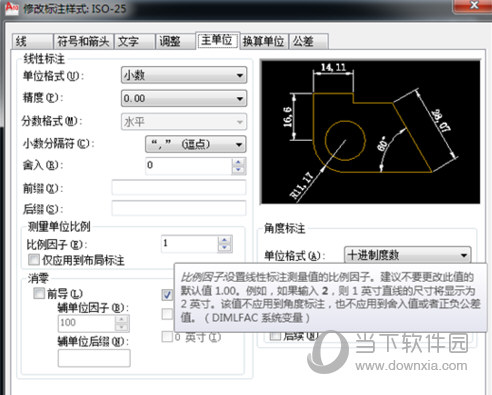This screenshot has height=395, width=492.
Task: Open the 符号和箭头 tab
Action: [83, 41]
